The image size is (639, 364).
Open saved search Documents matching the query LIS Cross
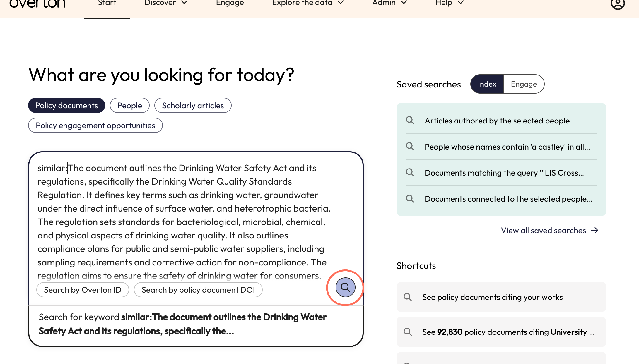pyautogui.click(x=501, y=173)
